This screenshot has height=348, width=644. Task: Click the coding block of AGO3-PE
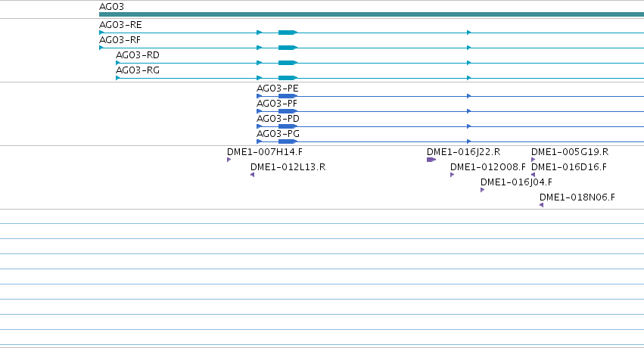point(288,96)
